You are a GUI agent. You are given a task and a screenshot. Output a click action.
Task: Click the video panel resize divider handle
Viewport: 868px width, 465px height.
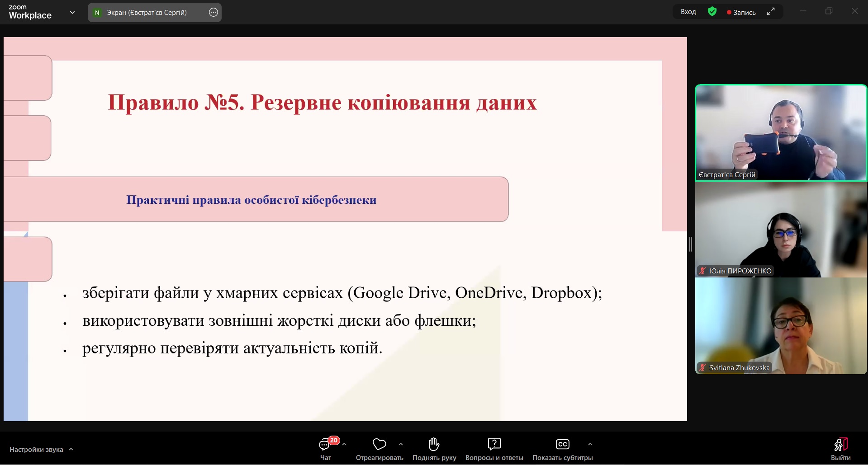click(691, 244)
